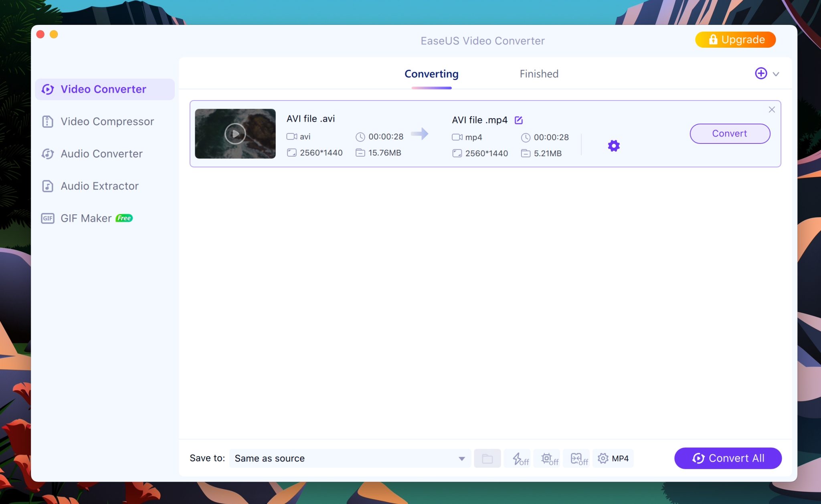Viewport: 821px width, 504px height.
Task: Click the add files plus icon
Action: click(760, 74)
